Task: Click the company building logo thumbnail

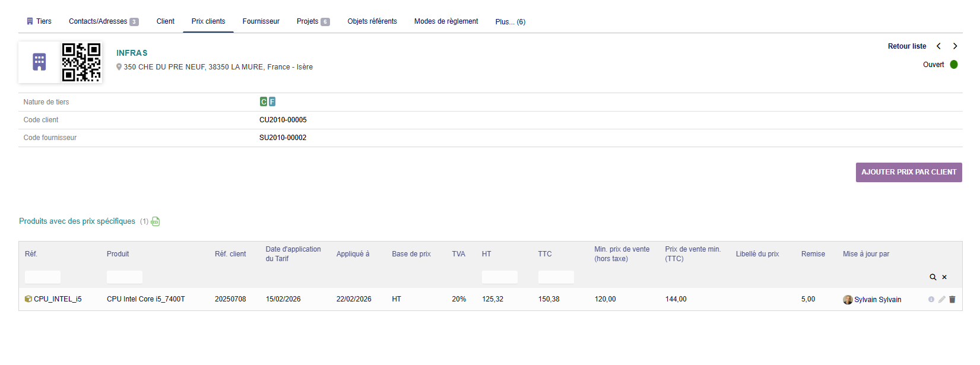Action: tap(40, 62)
